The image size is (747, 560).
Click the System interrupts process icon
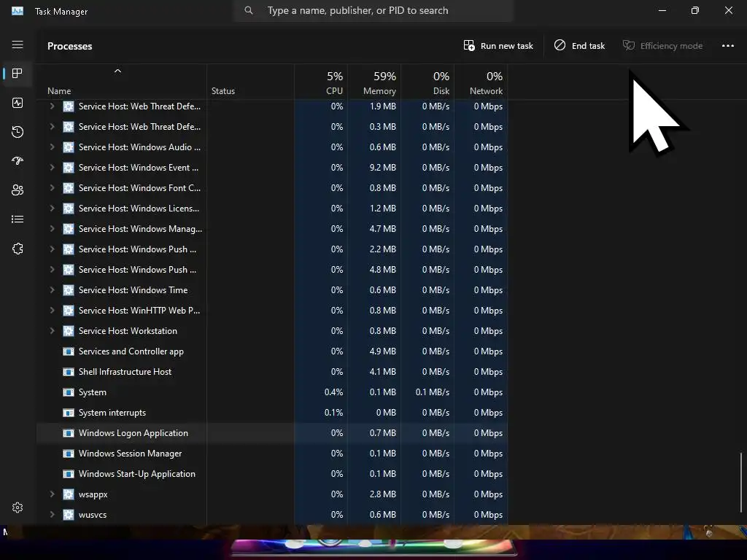[x=69, y=413]
